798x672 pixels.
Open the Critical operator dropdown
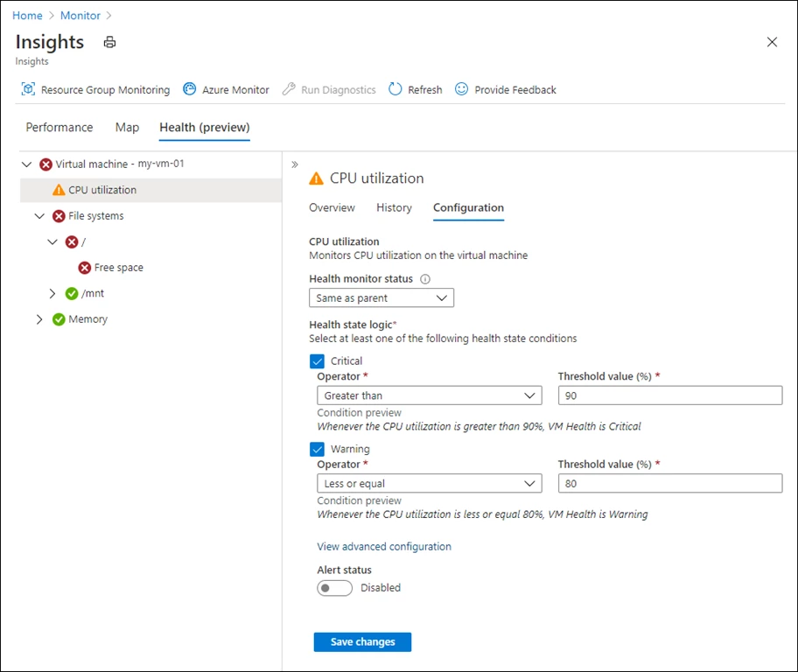click(429, 395)
